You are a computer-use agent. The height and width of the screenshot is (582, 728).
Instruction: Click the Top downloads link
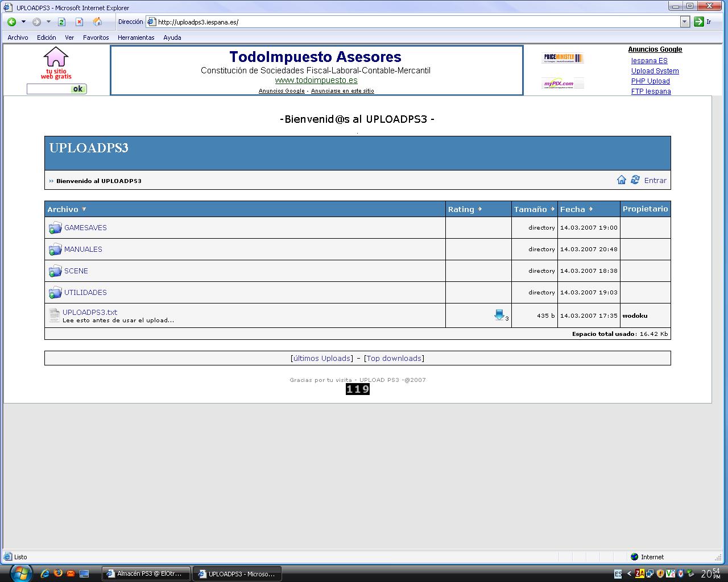(394, 358)
